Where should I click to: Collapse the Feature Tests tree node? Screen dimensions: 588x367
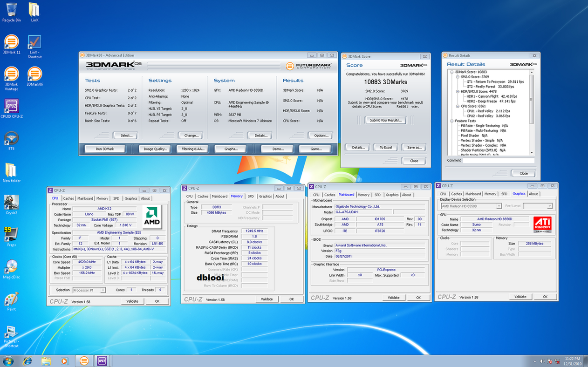(452, 121)
